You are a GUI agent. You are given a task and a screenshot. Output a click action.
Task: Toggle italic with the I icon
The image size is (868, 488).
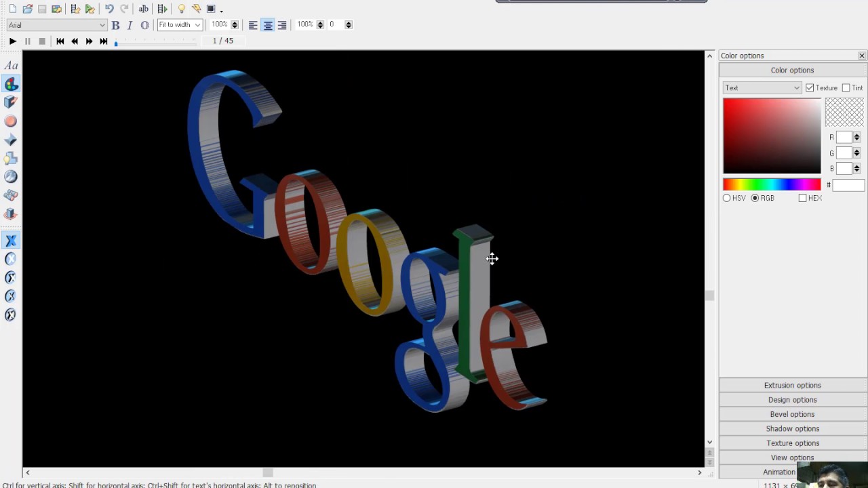click(130, 25)
